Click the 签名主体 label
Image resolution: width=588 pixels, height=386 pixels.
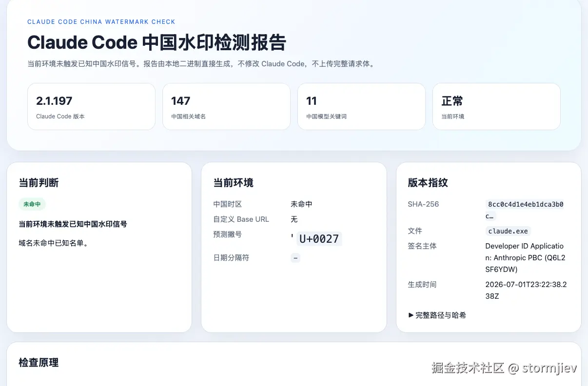(x=422, y=246)
